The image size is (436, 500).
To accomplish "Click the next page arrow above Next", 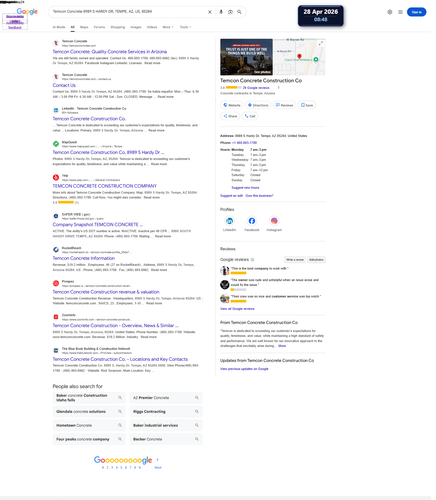I will pos(158,460).
